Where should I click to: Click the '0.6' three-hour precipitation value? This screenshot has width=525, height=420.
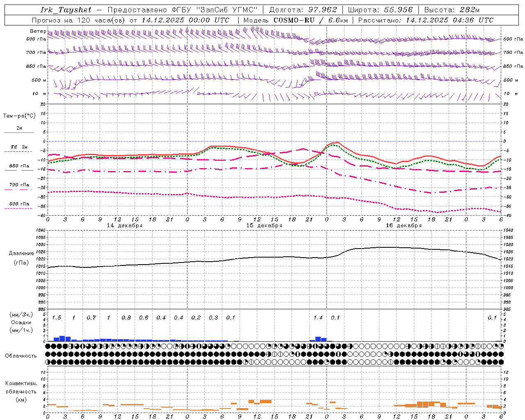144,318
